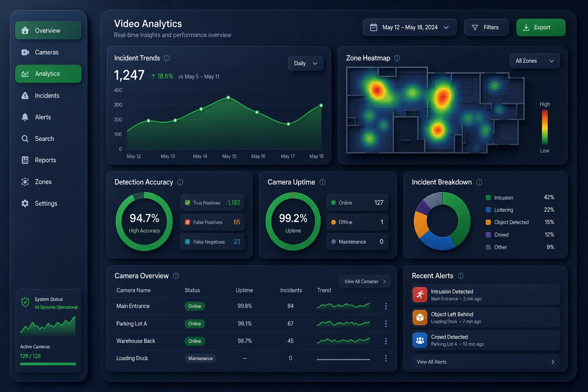
Task: Click the Analytics bar chart icon
Action: [25, 74]
